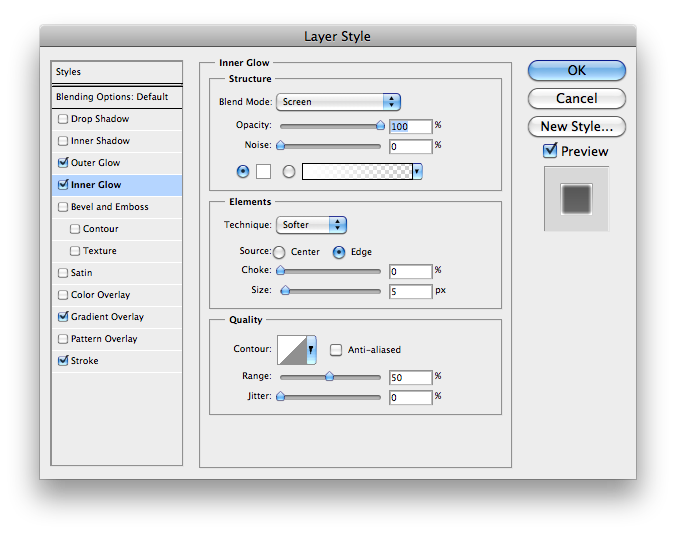The height and width of the screenshot is (534, 676).
Task: Open the Contour picker thumbnail
Action: click(x=292, y=350)
